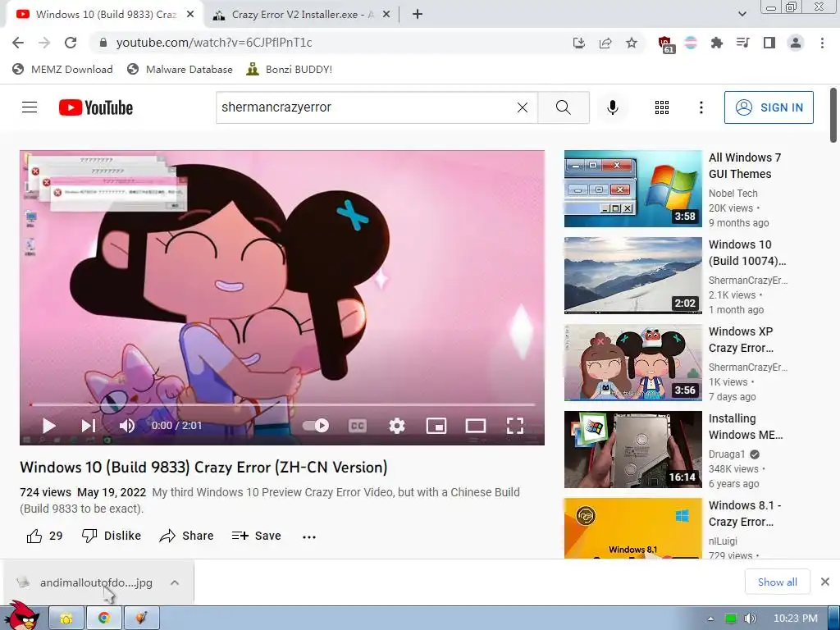Start voice search with the microphone
The image size is (840, 630).
[612, 107]
